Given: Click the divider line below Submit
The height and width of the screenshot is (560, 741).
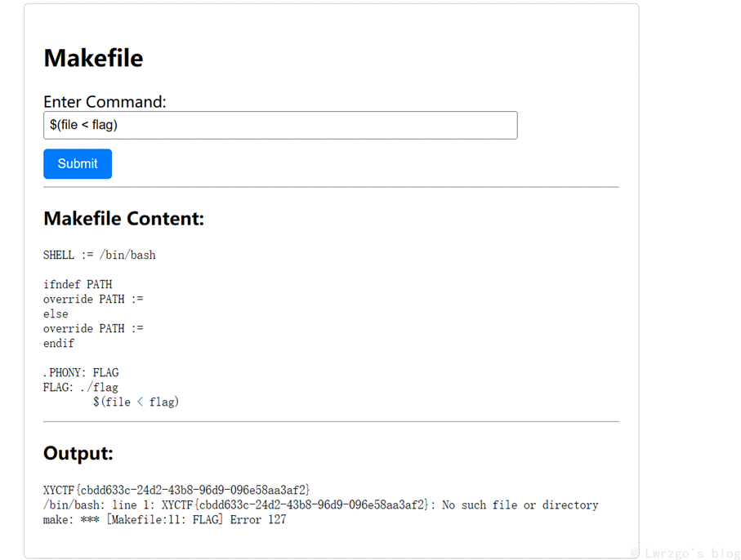Looking at the screenshot, I should click(331, 187).
